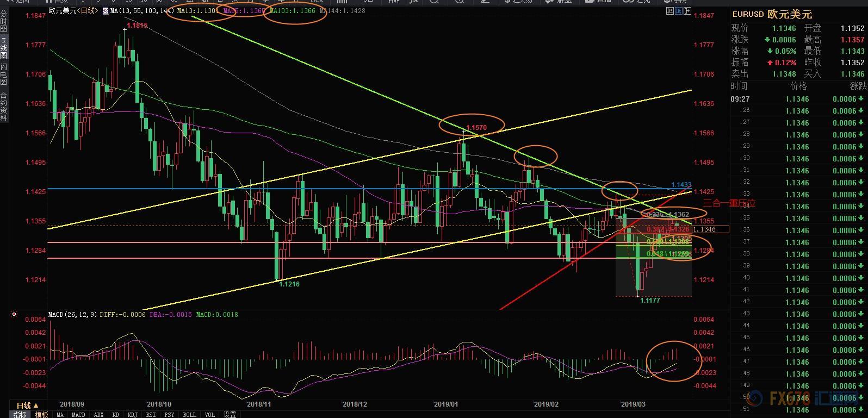
Task: Click the 振幅 value 0.12%
Action: point(785,63)
